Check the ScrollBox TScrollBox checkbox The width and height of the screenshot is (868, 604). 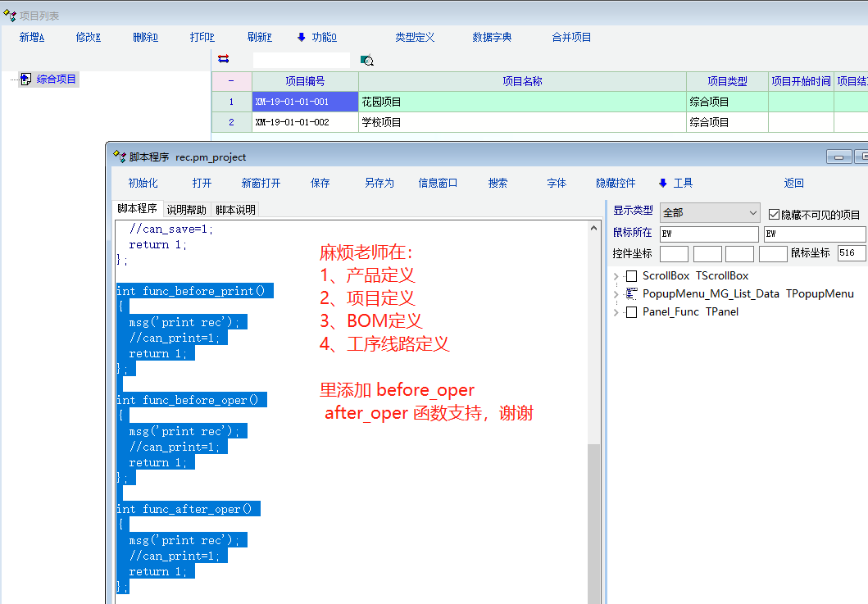(x=631, y=276)
